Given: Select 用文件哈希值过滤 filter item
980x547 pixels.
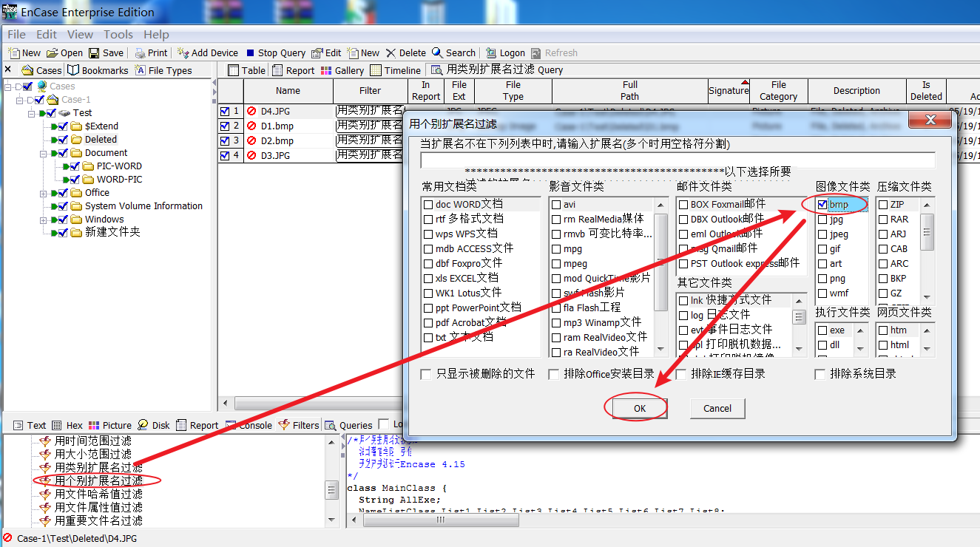Looking at the screenshot, I should (98, 494).
